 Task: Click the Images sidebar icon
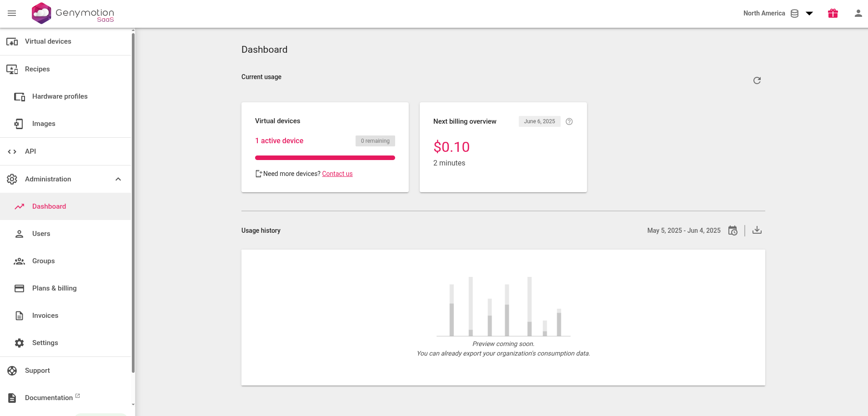click(x=18, y=123)
